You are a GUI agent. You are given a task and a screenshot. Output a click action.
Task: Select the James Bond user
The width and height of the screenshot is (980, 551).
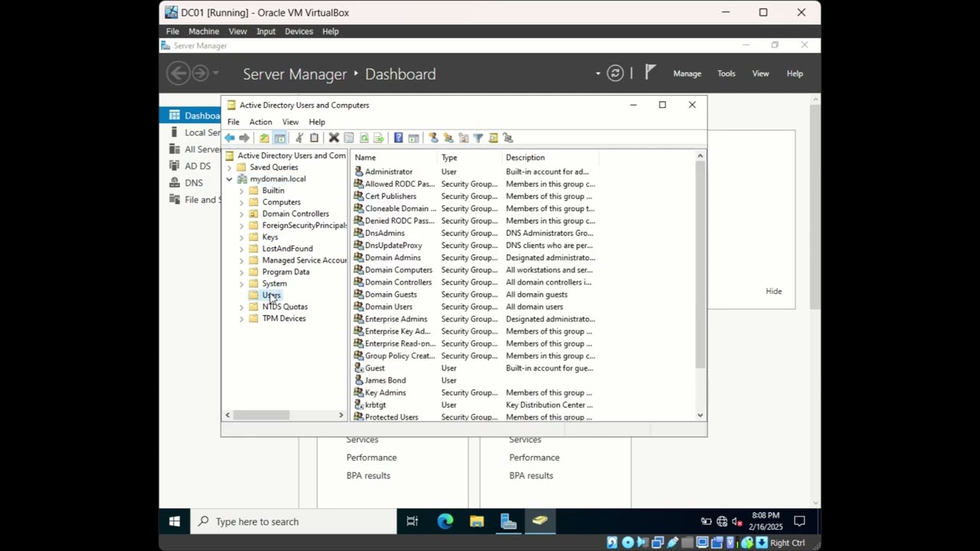click(x=385, y=380)
